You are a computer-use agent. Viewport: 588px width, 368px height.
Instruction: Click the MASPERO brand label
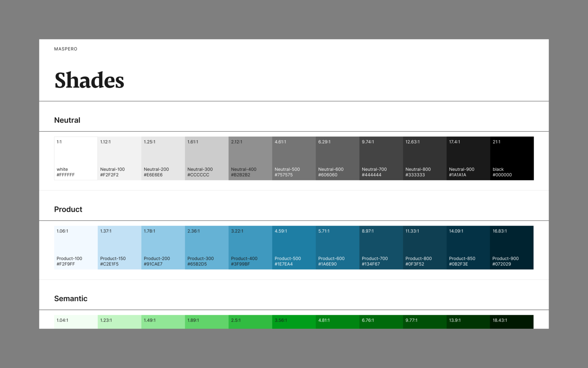tap(66, 49)
